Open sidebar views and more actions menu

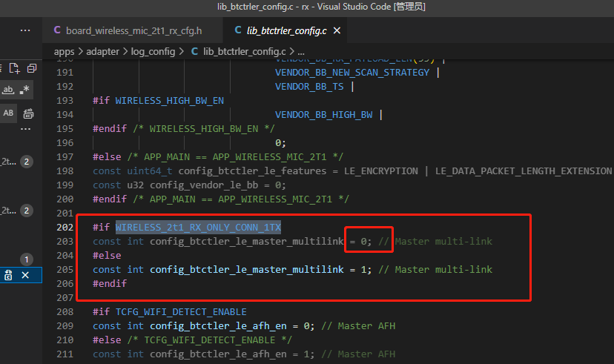coord(25,30)
